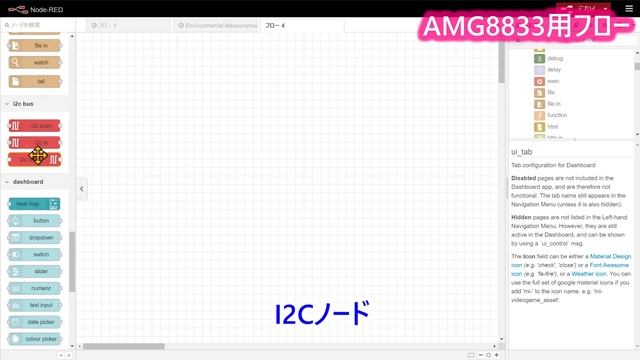Screen dimensions: 640x360
Task: Zoom out the canvas with minus button
Action: (480, 355)
